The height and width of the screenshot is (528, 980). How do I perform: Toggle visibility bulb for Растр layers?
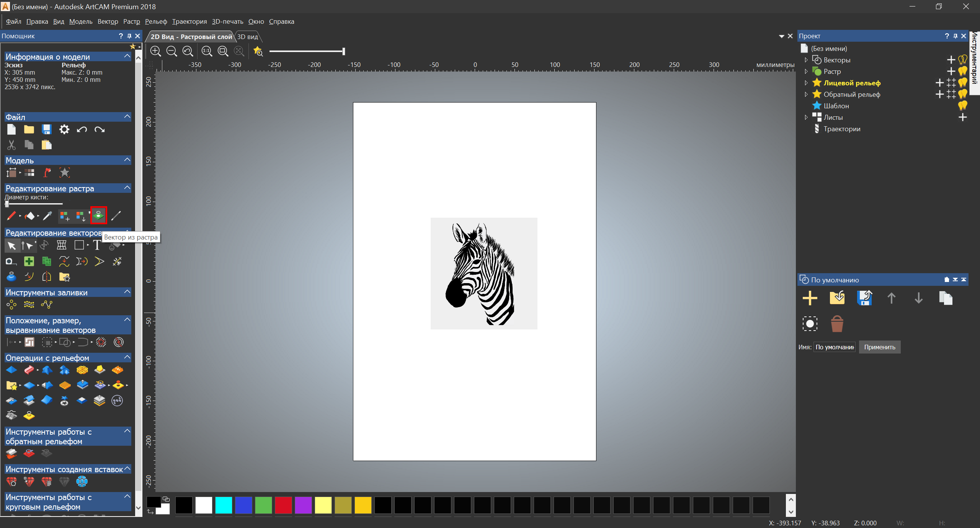click(x=962, y=72)
